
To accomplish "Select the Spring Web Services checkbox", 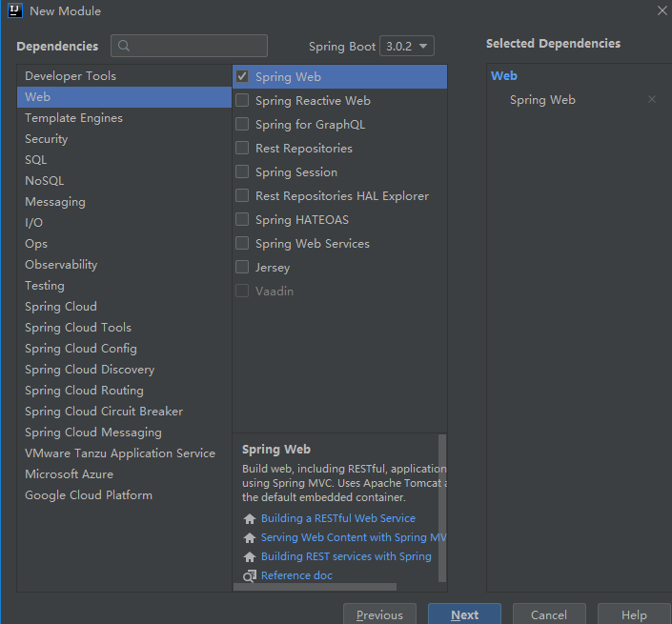I will click(242, 243).
